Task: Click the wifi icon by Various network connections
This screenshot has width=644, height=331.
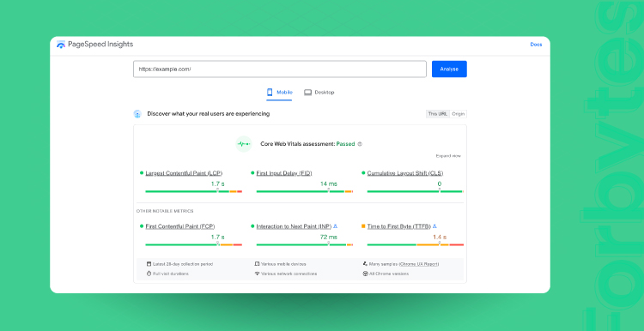Action: [257, 274]
